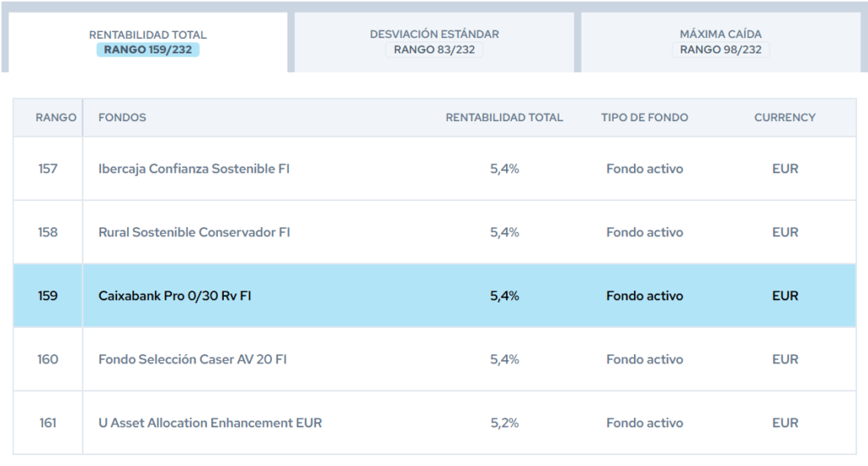Click the FONDOS column header

[x=122, y=117]
